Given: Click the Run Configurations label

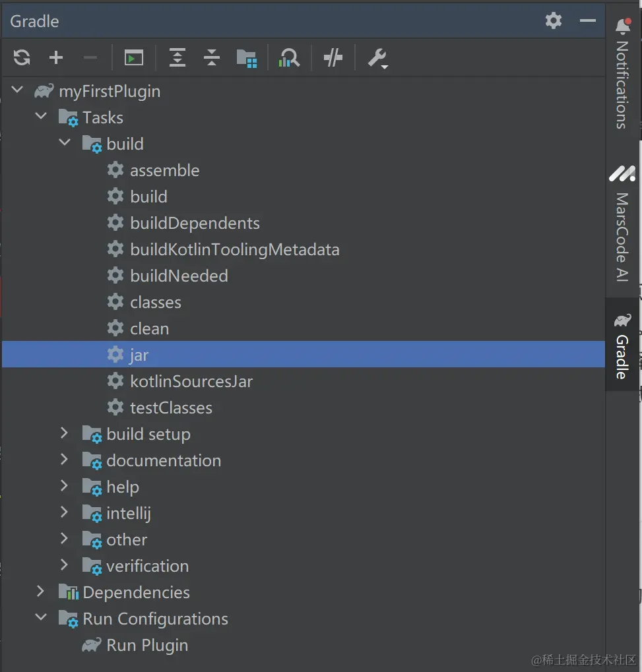Looking at the screenshot, I should click(155, 619).
